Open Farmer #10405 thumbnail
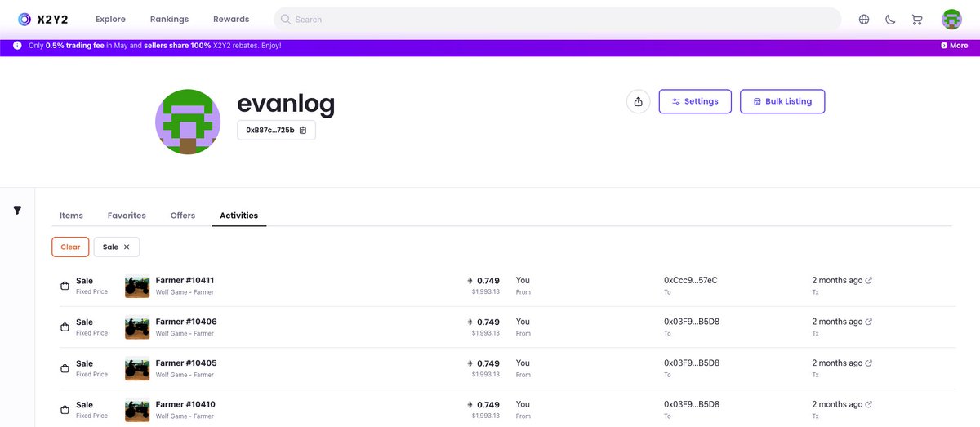The width and height of the screenshot is (980, 427). (137, 368)
